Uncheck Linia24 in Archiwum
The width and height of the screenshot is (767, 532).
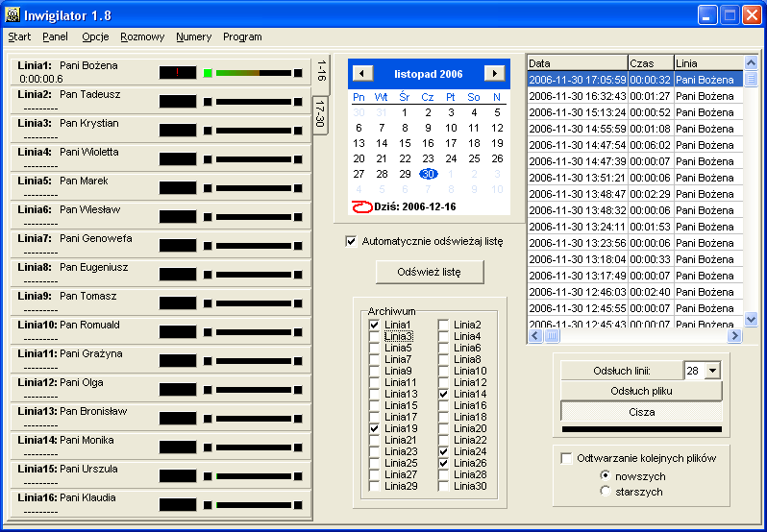pyautogui.click(x=443, y=451)
